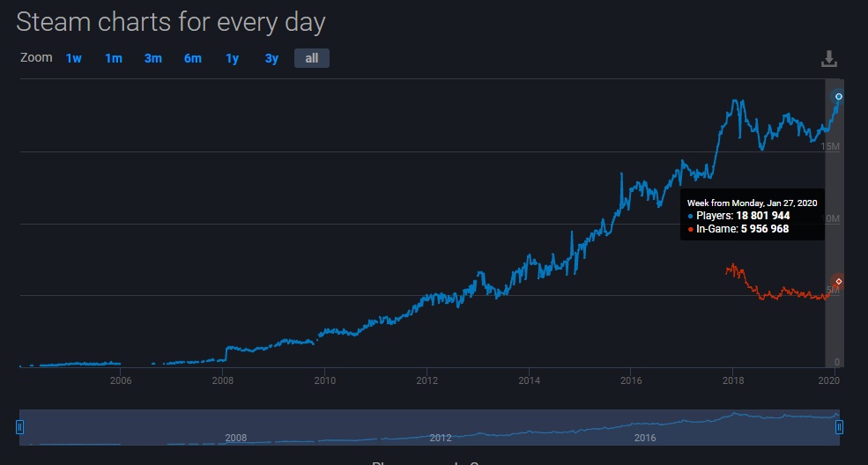
Task: Choose the 3m zoom option
Action: point(152,58)
